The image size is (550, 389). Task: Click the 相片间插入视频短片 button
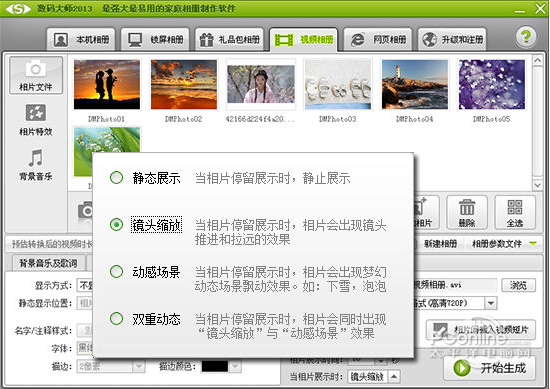481,329
